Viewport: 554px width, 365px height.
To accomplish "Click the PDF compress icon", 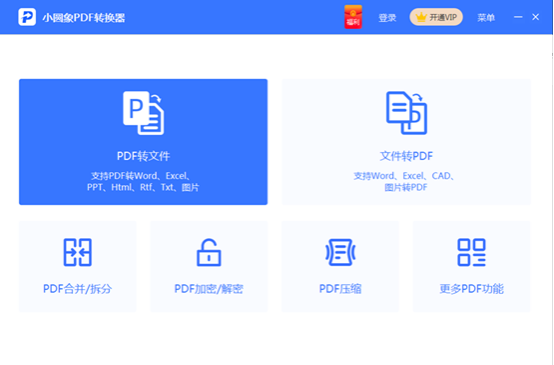I will (x=340, y=252).
